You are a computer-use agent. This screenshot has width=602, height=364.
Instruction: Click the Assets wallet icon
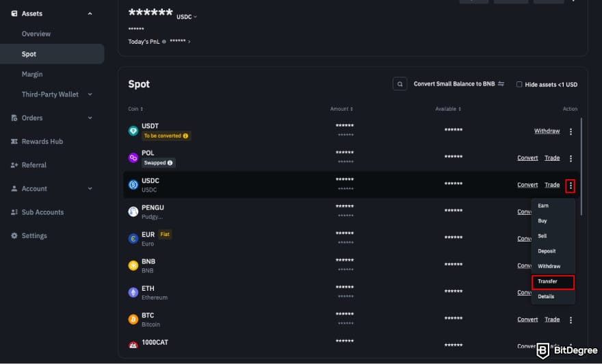pyautogui.click(x=14, y=14)
